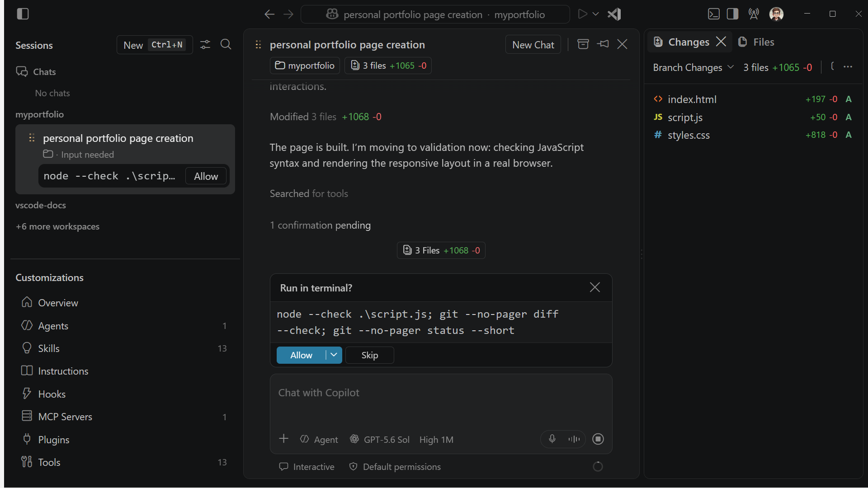
Task: Go forward with the right arrow
Action: 288,14
